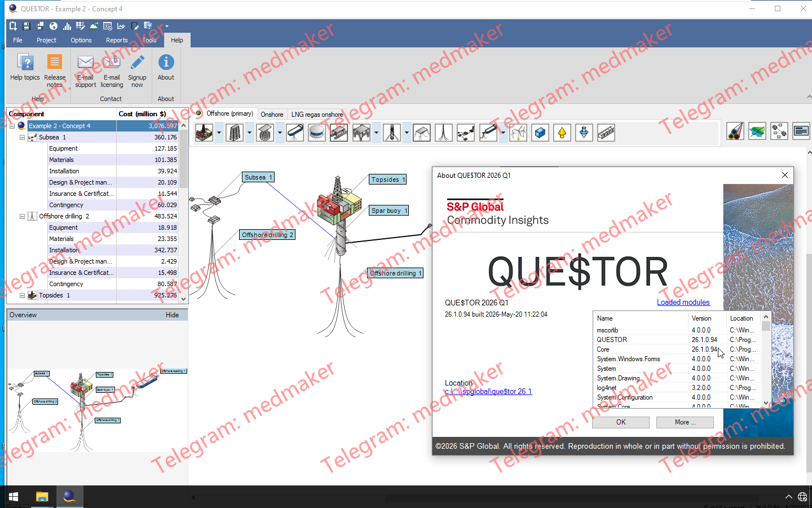This screenshot has width=812, height=508.
Task: Hide the Overview panel
Action: click(x=173, y=315)
